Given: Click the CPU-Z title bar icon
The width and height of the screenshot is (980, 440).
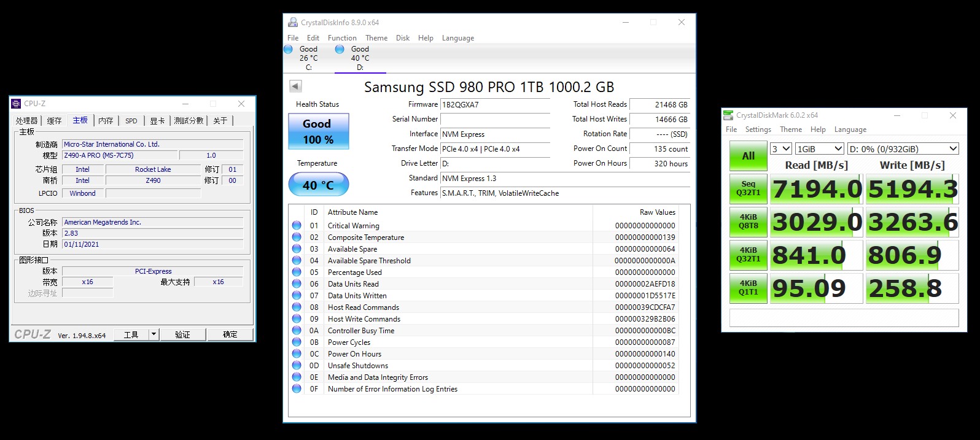Looking at the screenshot, I should pos(17,104).
